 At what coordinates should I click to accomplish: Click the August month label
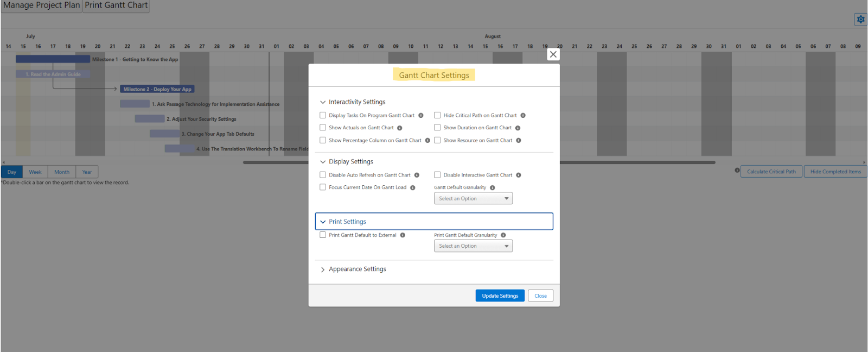493,36
